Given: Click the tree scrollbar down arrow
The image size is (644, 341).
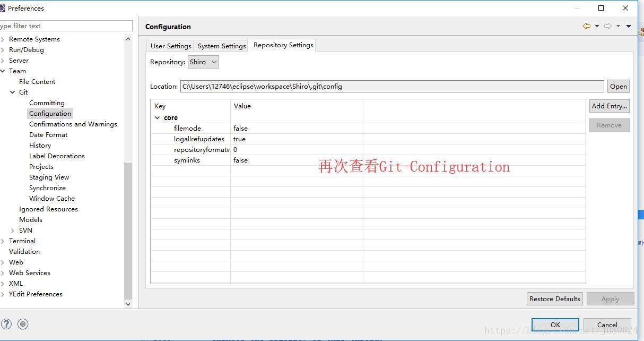Looking at the screenshot, I should (128, 304).
